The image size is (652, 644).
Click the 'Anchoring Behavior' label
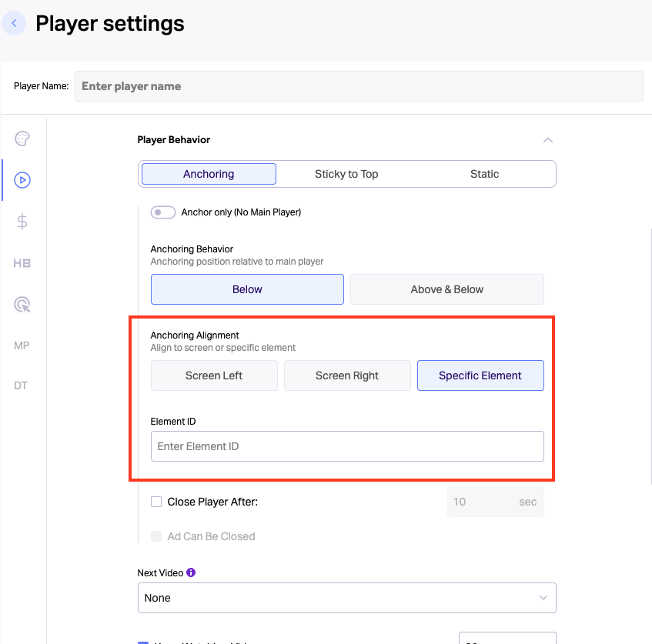(x=192, y=249)
